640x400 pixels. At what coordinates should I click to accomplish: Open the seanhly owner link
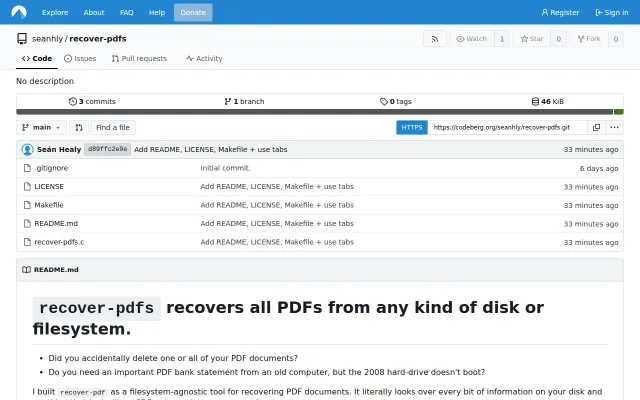tap(47, 39)
